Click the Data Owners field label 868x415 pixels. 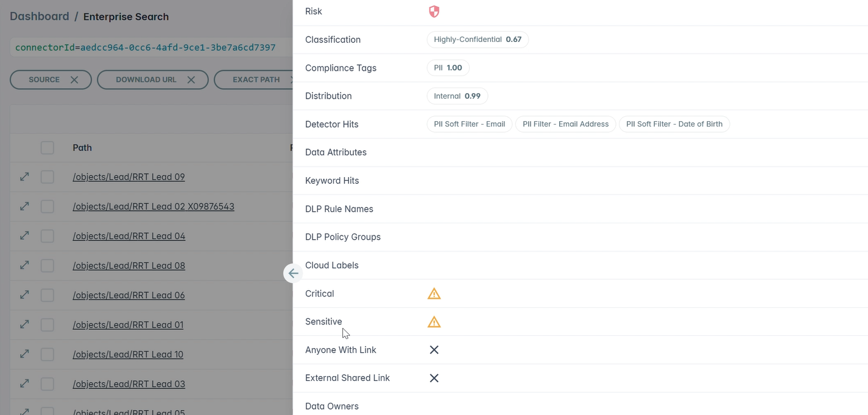332,406
